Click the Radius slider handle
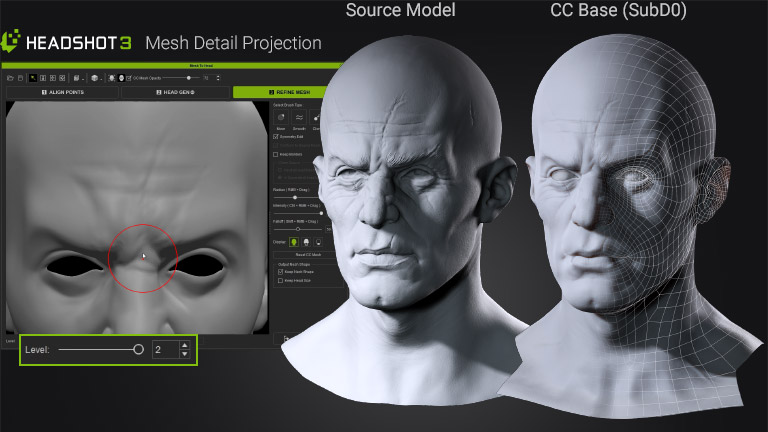This screenshot has height=432, width=768. point(295,197)
